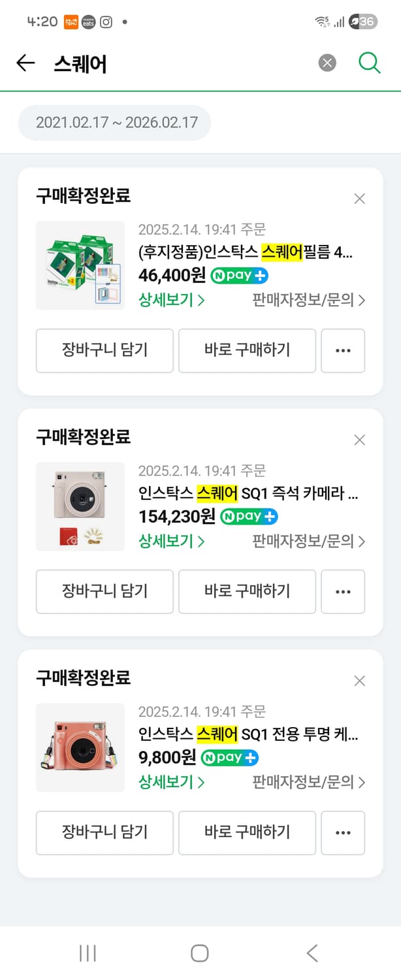Open more options for the clear case order
Image resolution: width=401 pixels, height=980 pixels.
(x=343, y=833)
